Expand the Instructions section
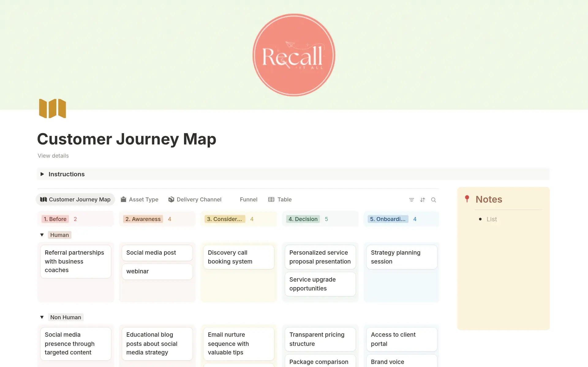 point(42,174)
